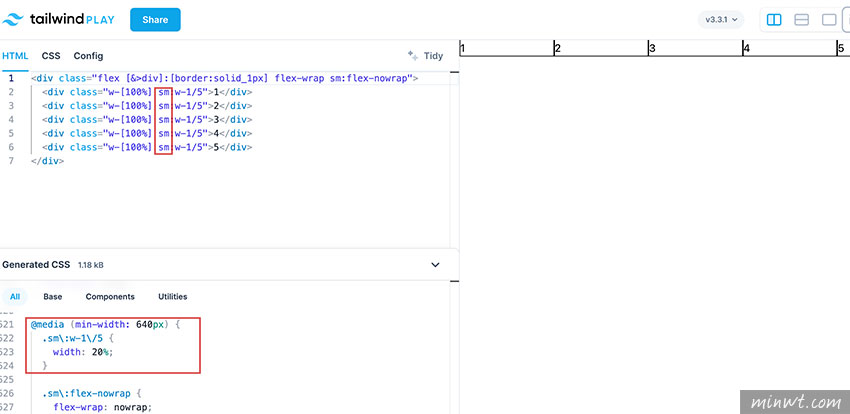The width and height of the screenshot is (850, 414).
Task: Select the Utilities filter in Generated CSS
Action: 172,296
